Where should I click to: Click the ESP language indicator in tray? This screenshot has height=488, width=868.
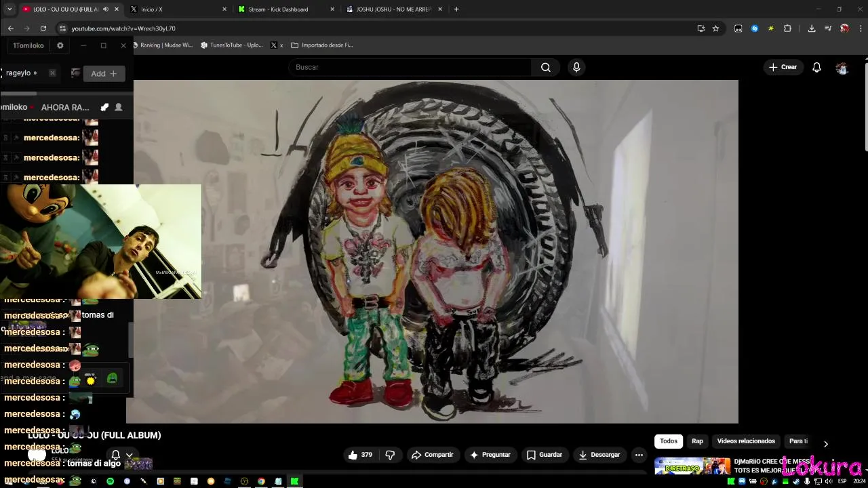click(x=842, y=481)
